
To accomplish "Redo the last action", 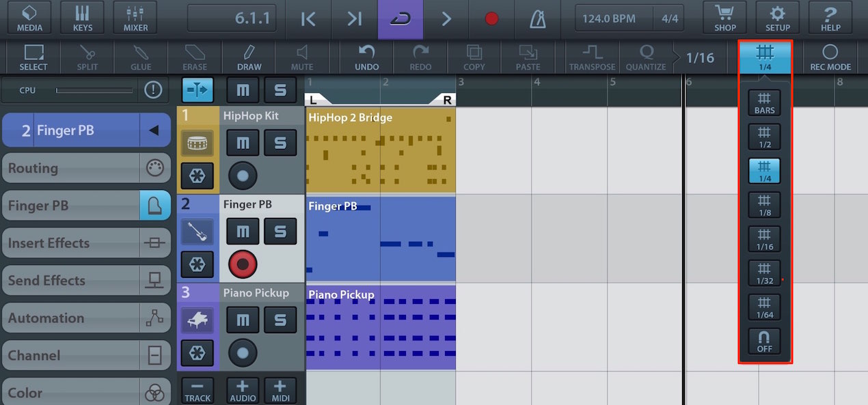I will 420,57.
